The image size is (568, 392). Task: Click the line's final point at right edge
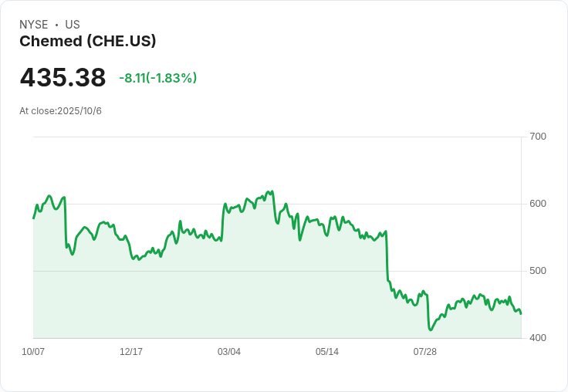[521, 314]
